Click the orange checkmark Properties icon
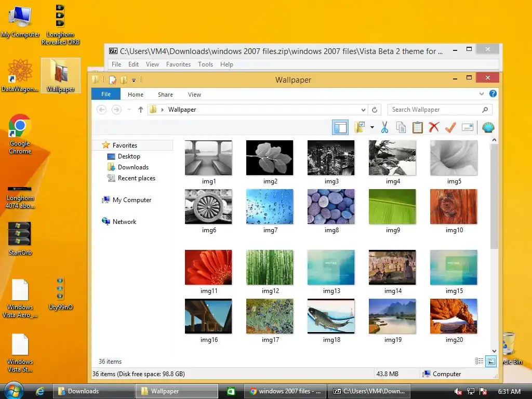Screen dimensions: 532x399 click(450, 128)
